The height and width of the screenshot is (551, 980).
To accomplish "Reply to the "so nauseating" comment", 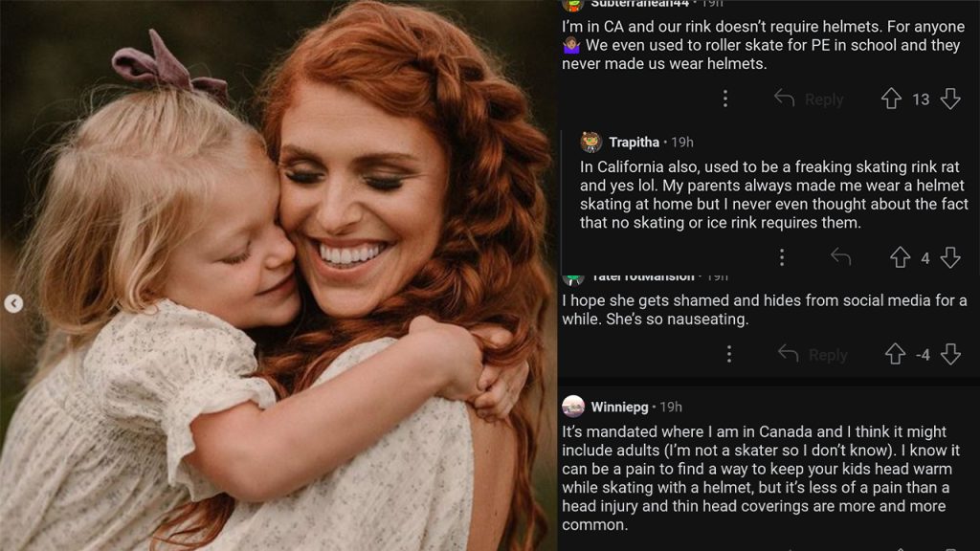I will (813, 355).
